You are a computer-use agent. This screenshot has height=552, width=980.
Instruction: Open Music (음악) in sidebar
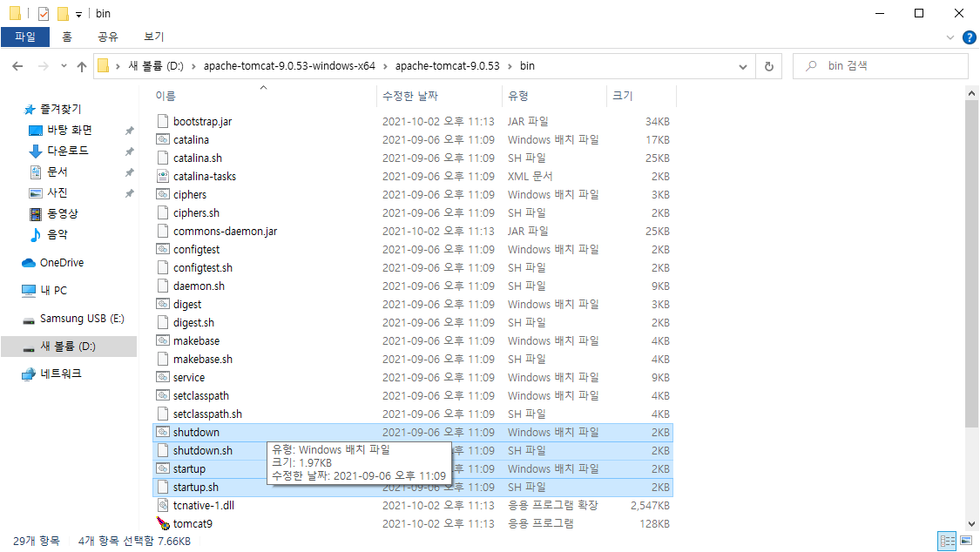pos(57,234)
